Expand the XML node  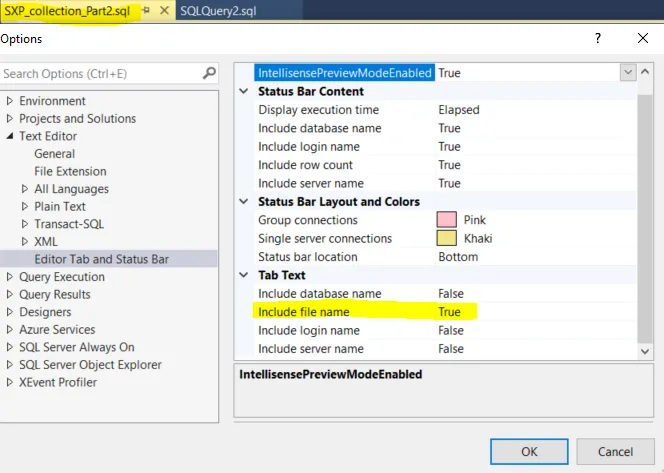pyautogui.click(x=25, y=241)
